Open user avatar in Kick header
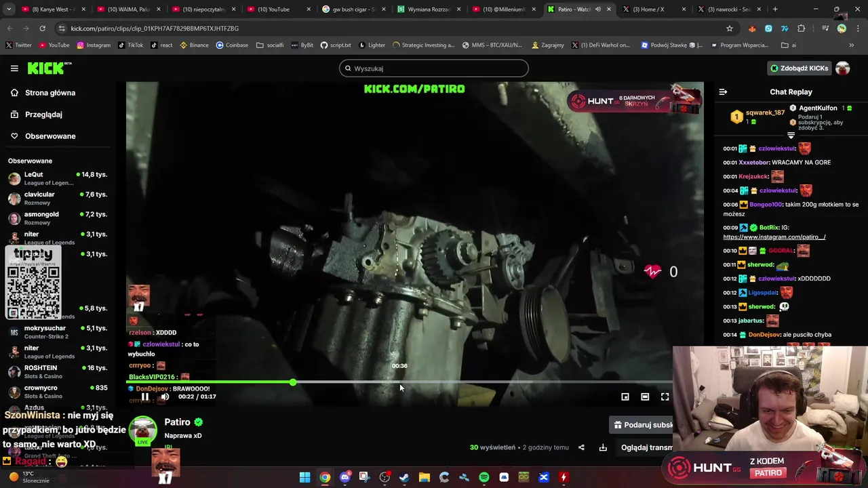The width and height of the screenshot is (868, 488). [x=842, y=68]
